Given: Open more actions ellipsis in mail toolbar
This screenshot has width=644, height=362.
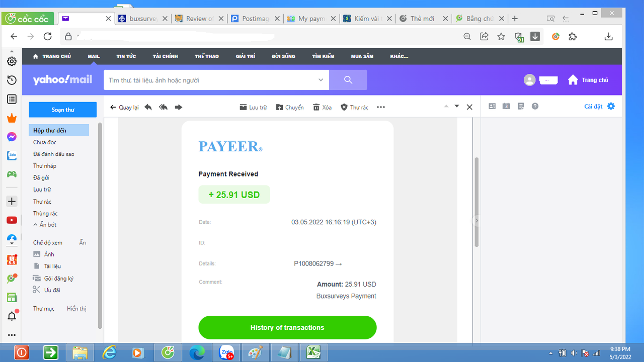Looking at the screenshot, I should click(381, 107).
